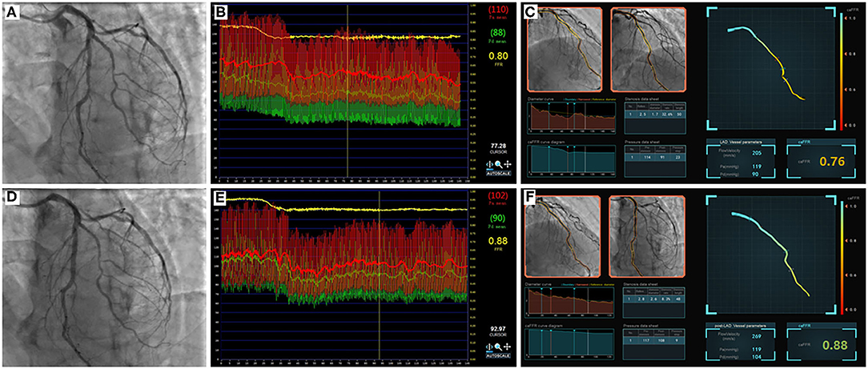The image size is (868, 369).
Task: Click the green (90) Pd mean value
Action: click(x=499, y=218)
